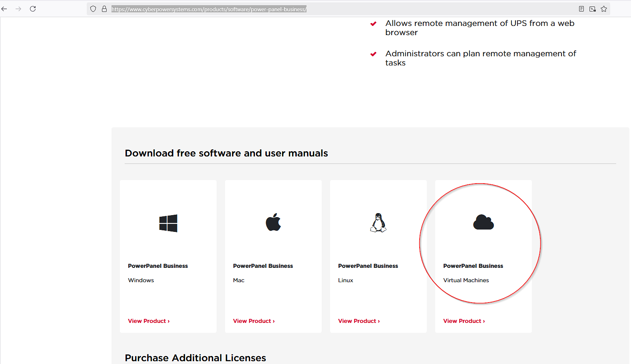Viewport: 631px width, 364px height.
Task: Open View Product link for Mac
Action: pyautogui.click(x=254, y=321)
